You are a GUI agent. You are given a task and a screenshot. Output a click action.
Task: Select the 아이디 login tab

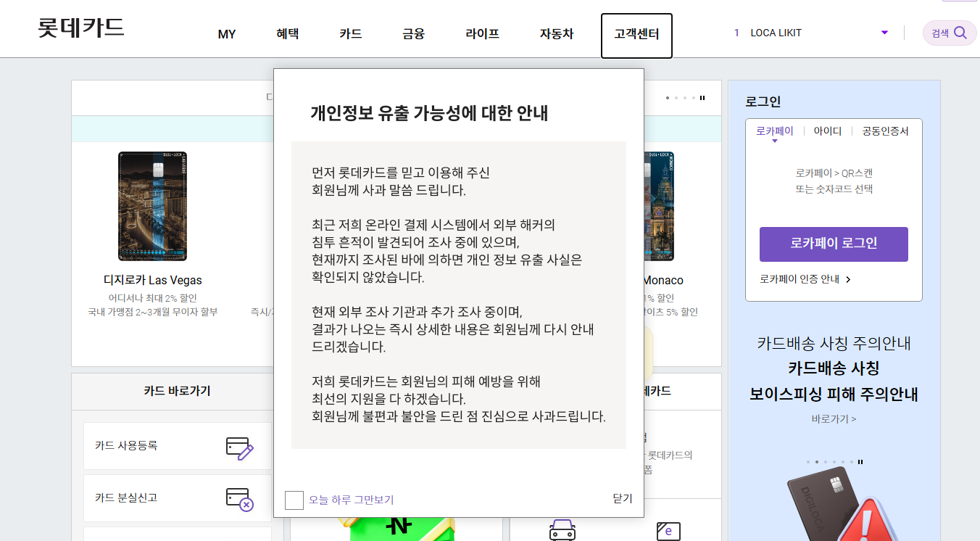click(828, 131)
